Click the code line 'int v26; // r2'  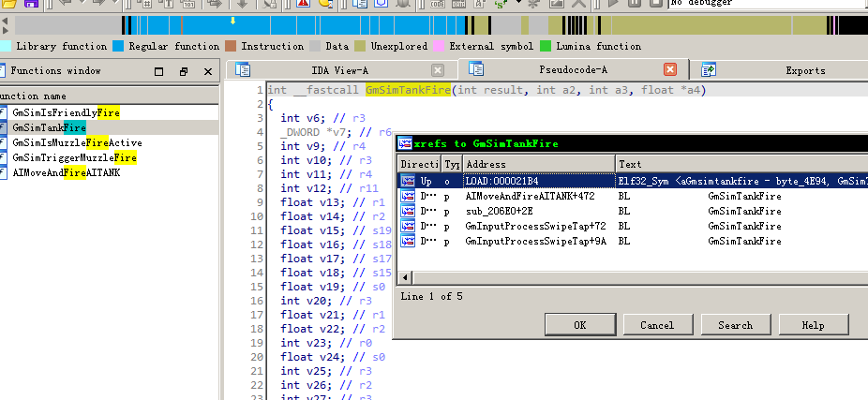326,384
